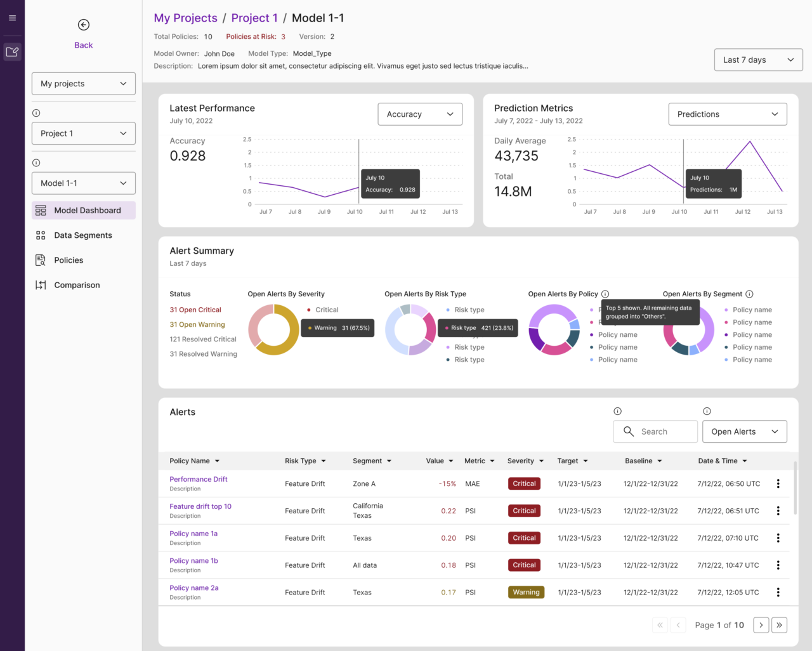Open more actions for Policy name 2a
The width and height of the screenshot is (812, 651).
[x=778, y=592]
